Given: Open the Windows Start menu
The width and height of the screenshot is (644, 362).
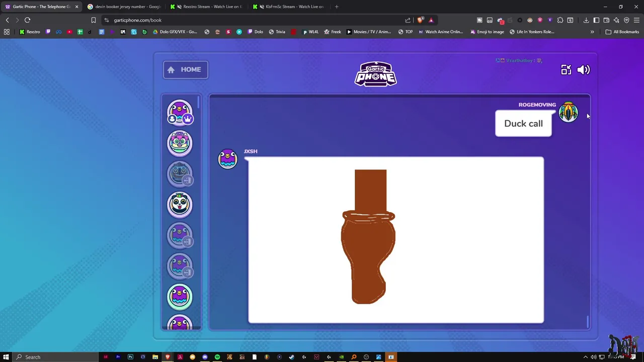Looking at the screenshot, I should [x=6, y=357].
